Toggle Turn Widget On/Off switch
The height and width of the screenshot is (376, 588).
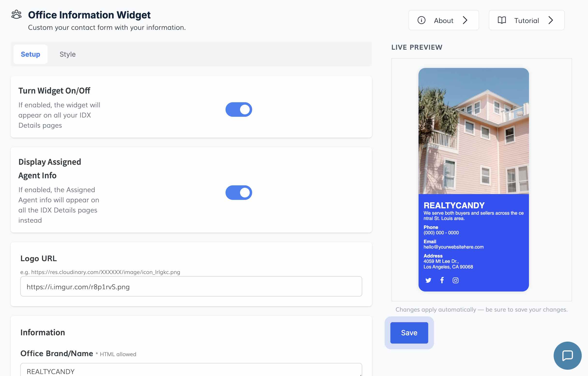click(x=239, y=110)
